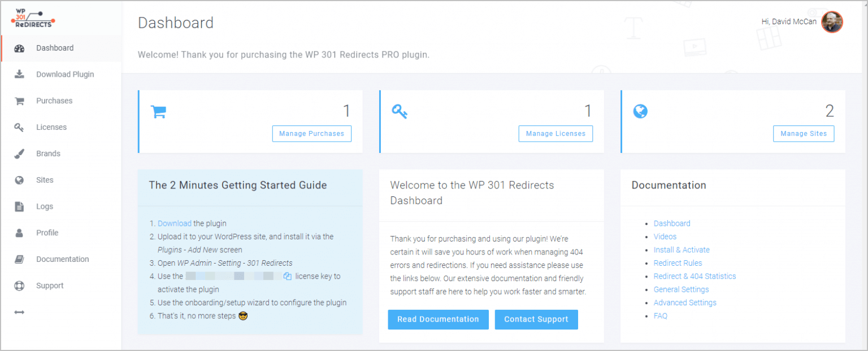Click the Profile person icon in sidebar
Viewport: 868px width, 351px height.
click(x=19, y=232)
